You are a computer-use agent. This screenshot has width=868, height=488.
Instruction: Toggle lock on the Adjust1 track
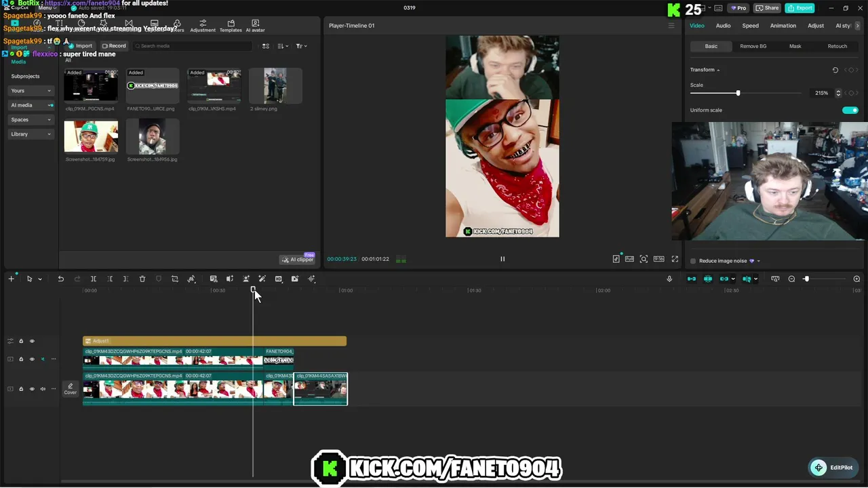[21, 341]
